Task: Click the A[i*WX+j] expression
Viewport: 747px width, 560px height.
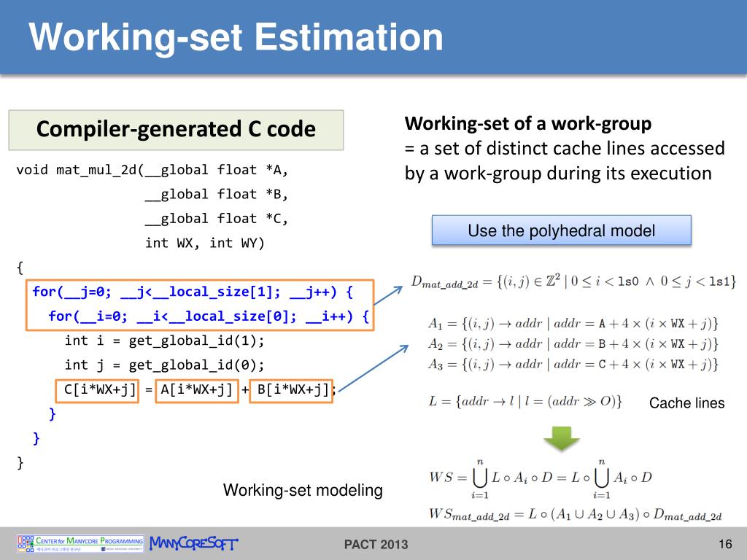Action: 197,391
